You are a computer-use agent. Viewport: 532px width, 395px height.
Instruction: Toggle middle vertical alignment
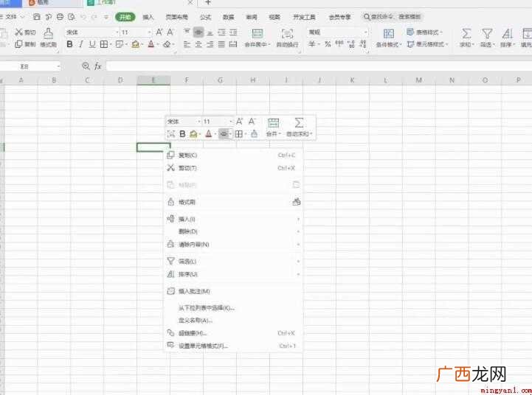pyautogui.click(x=198, y=32)
